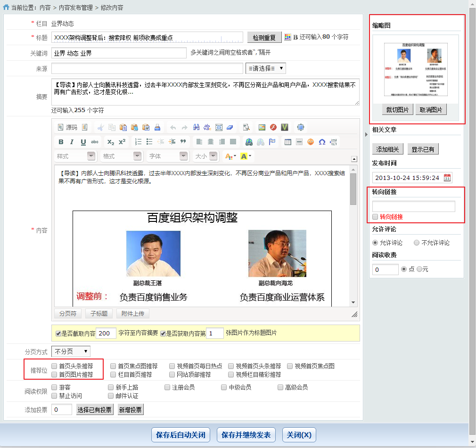
Task: Click the 检测重复 button
Action: (x=264, y=38)
